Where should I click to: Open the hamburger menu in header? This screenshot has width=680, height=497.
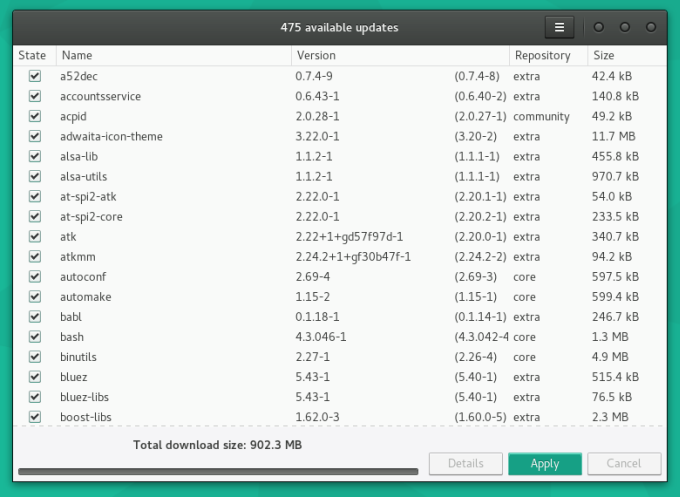(x=560, y=27)
